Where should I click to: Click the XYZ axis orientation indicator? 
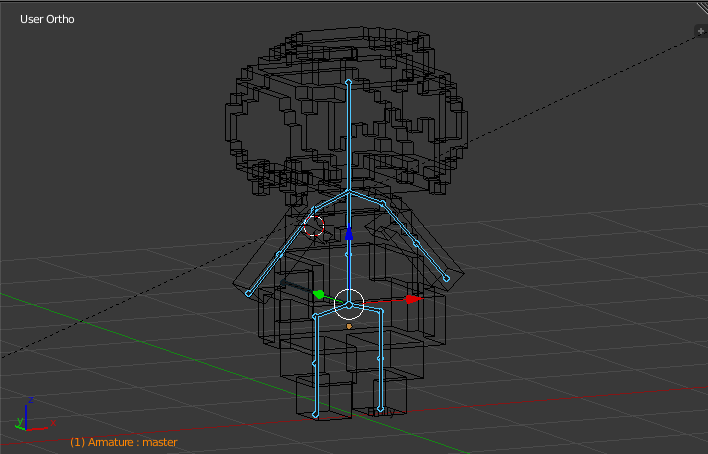[x=34, y=415]
